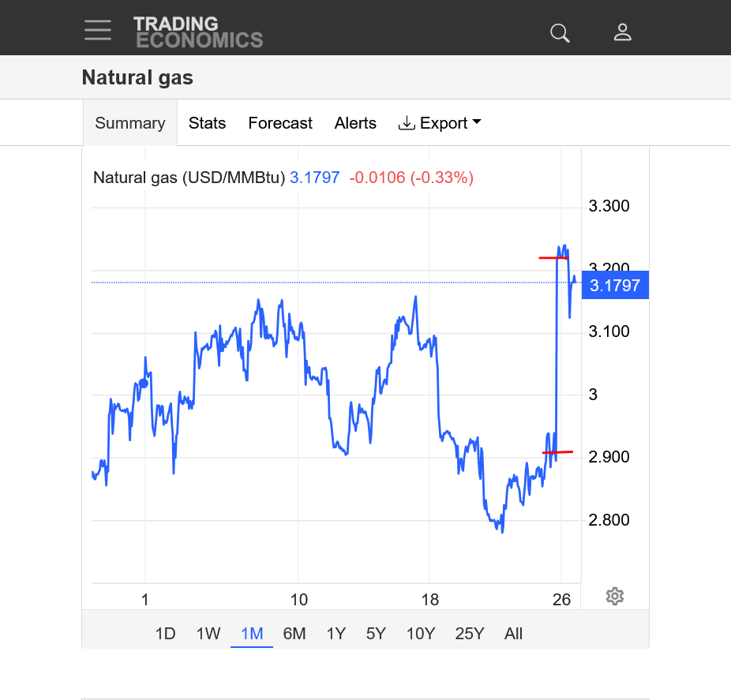Open the user account icon
Screen dimensions: 731x700
(x=622, y=32)
